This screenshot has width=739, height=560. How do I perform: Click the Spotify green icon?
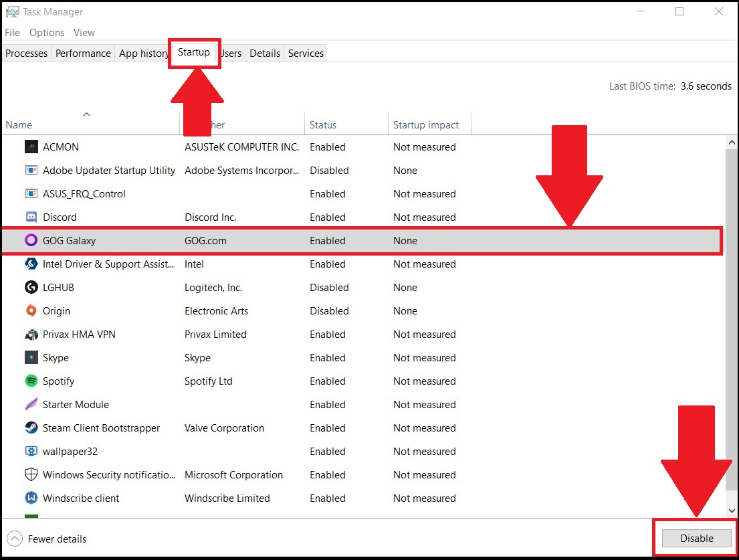click(x=31, y=381)
